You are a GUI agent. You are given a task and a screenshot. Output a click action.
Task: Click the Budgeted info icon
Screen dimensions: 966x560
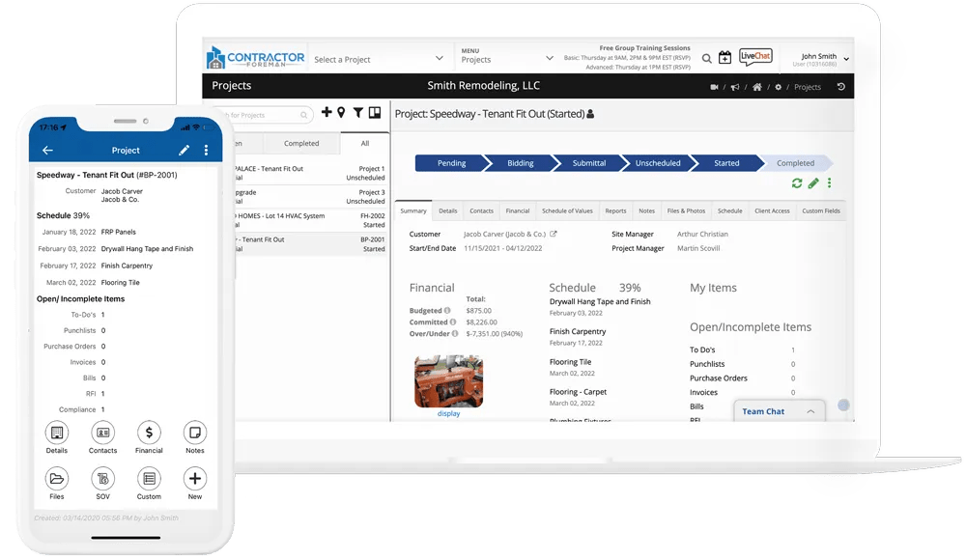click(447, 311)
